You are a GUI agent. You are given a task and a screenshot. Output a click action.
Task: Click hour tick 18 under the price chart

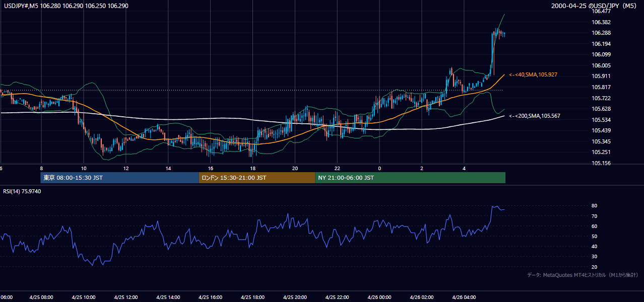(x=253, y=168)
